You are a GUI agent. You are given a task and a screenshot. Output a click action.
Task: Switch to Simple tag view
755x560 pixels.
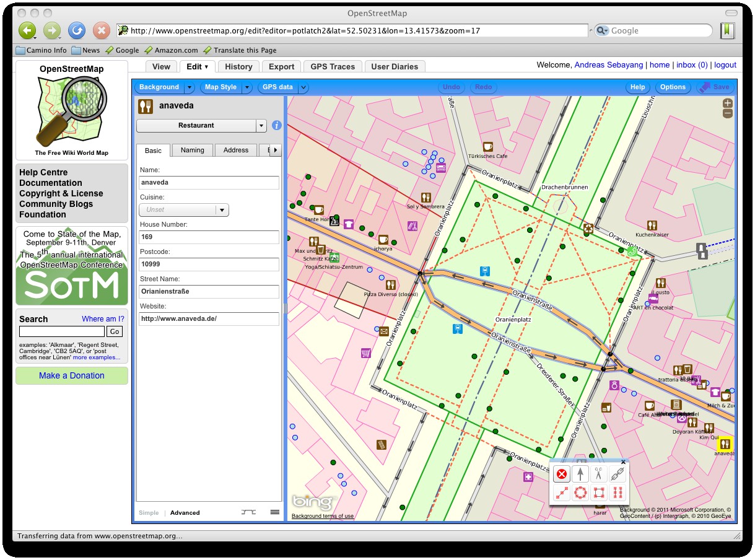click(x=149, y=513)
